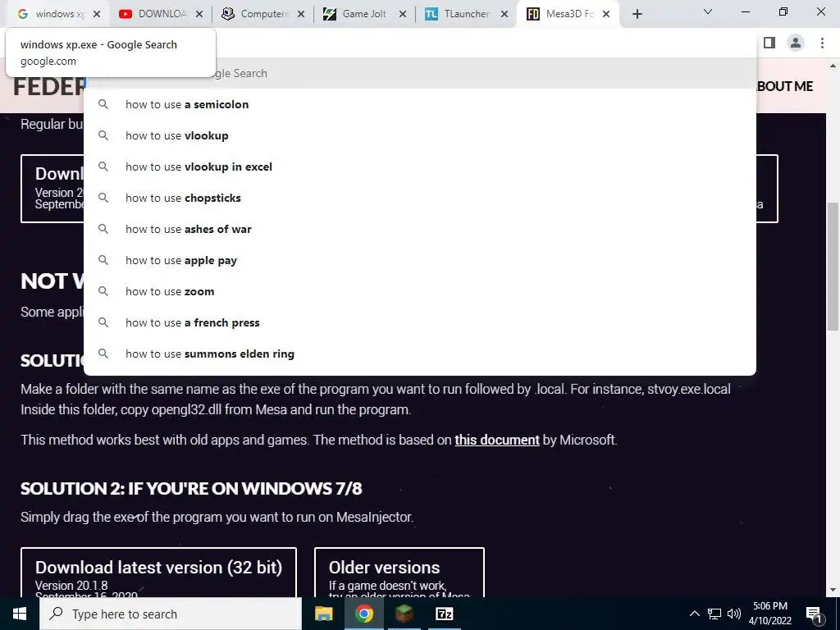This screenshot has height=630, width=840.
Task: Close the DOWNLOAD YouTube tab
Action: point(199,15)
